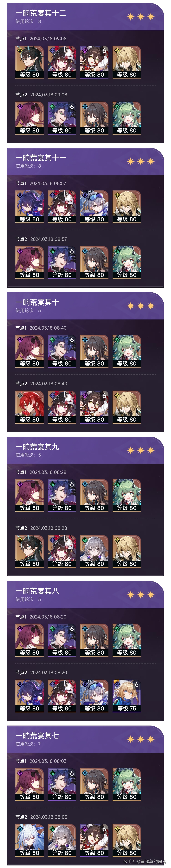Select Jingliu's portrait in 其七 节点2
Screen dimensions: 171x868
[29, 840]
